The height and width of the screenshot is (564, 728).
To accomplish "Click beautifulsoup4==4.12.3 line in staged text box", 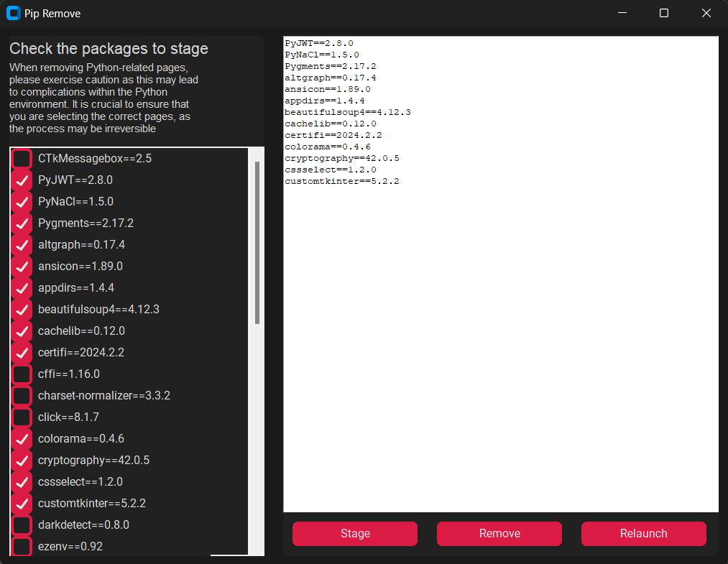I will (347, 112).
